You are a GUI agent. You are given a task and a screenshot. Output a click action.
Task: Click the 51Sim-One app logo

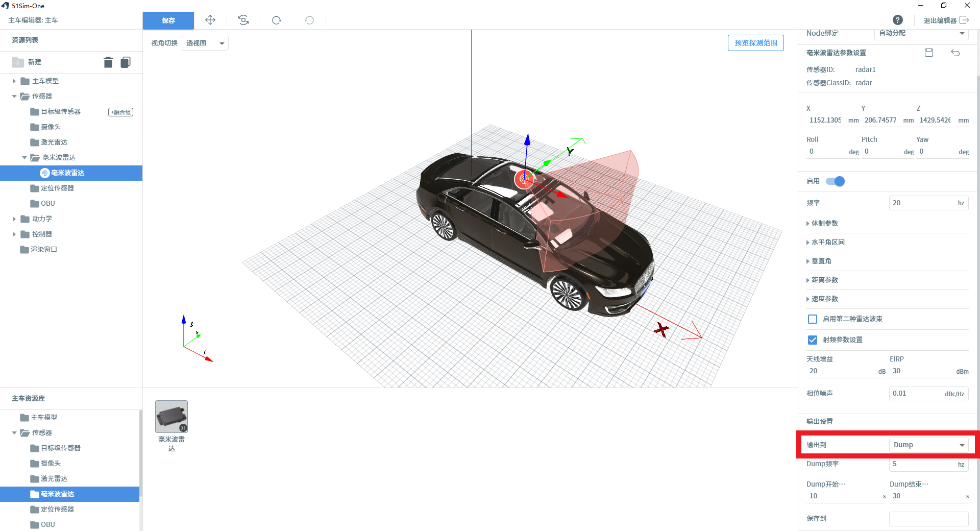pos(5,6)
